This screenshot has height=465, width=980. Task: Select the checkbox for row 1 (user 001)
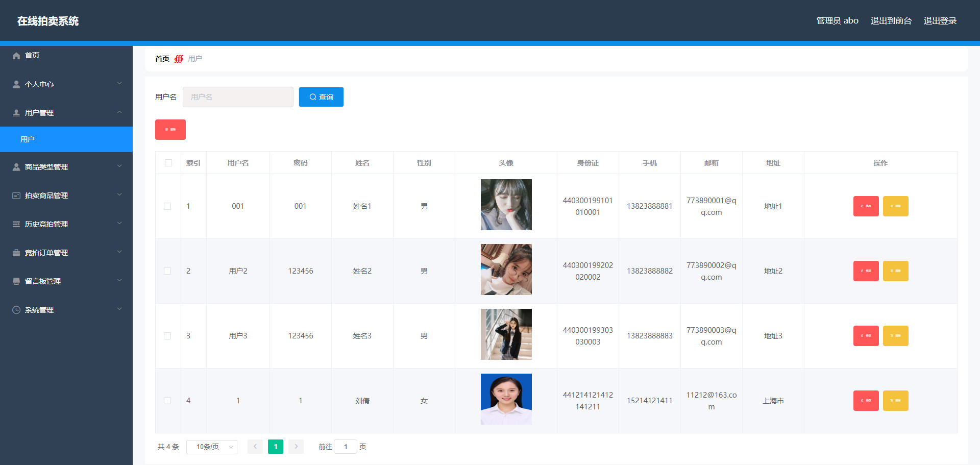point(167,206)
